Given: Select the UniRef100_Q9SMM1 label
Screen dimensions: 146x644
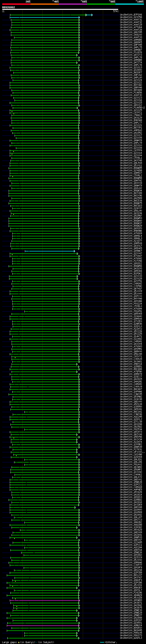Looking at the screenshot, I should point(131,349).
